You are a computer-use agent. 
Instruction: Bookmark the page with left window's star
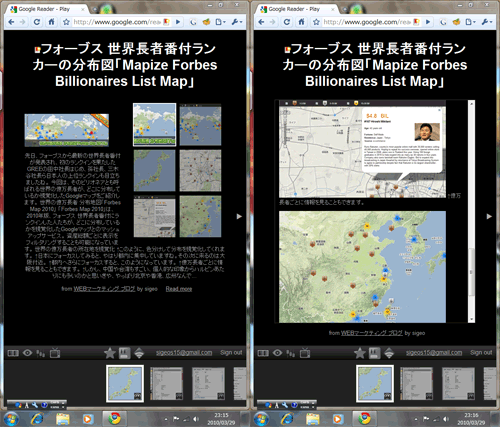[x=66, y=22]
